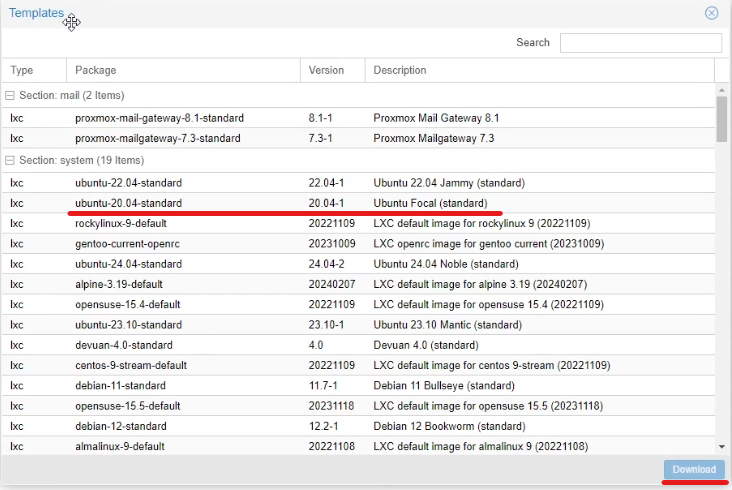Select opensuse-15.5-default template row

point(358,406)
